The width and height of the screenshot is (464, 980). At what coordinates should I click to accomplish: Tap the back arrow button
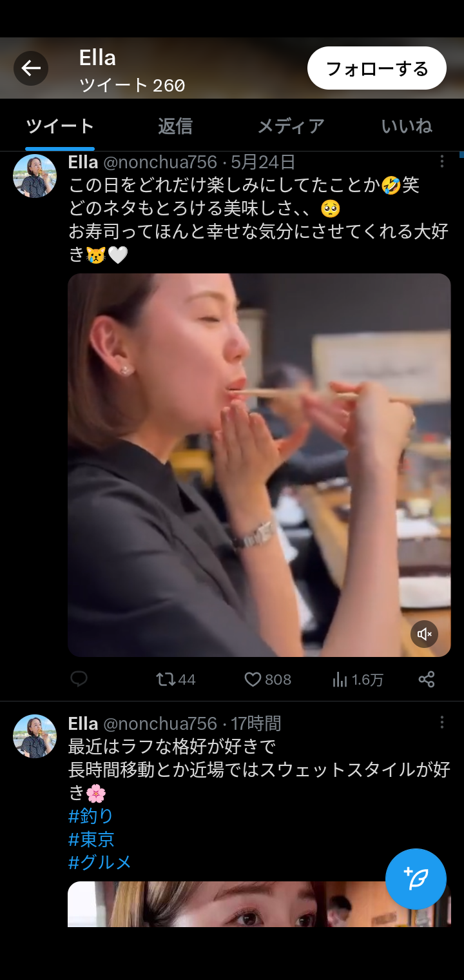pos(31,68)
